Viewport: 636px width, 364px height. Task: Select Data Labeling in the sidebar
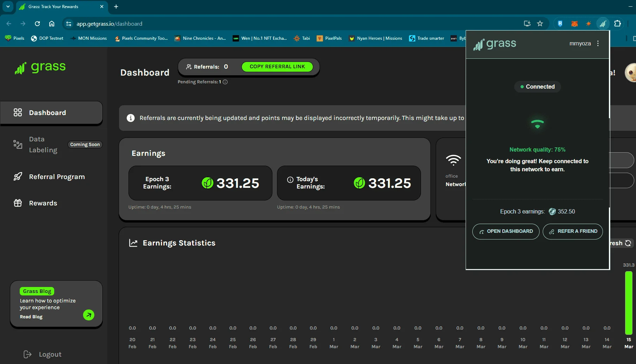coord(43,145)
